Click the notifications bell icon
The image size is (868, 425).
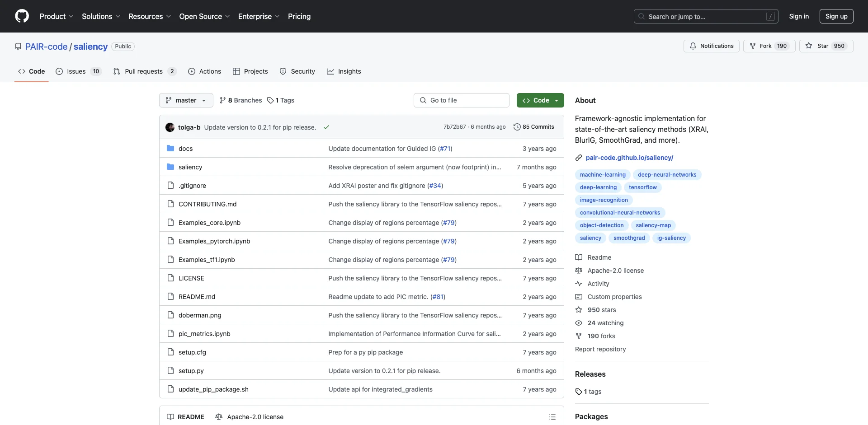[693, 46]
